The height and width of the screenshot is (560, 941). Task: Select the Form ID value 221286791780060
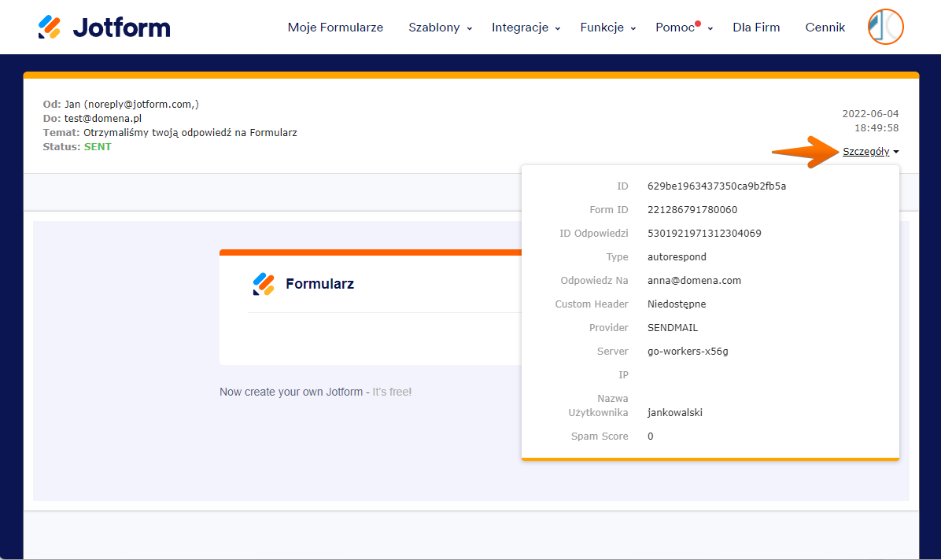692,209
